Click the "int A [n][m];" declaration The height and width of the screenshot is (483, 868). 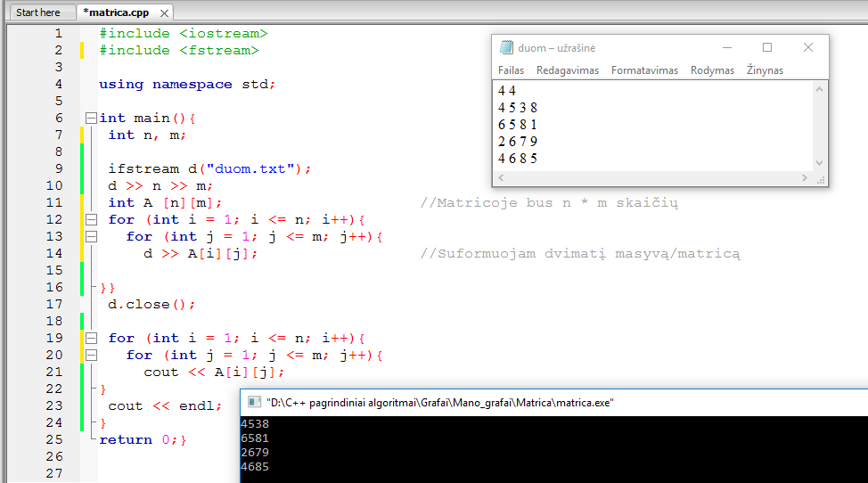(165, 203)
